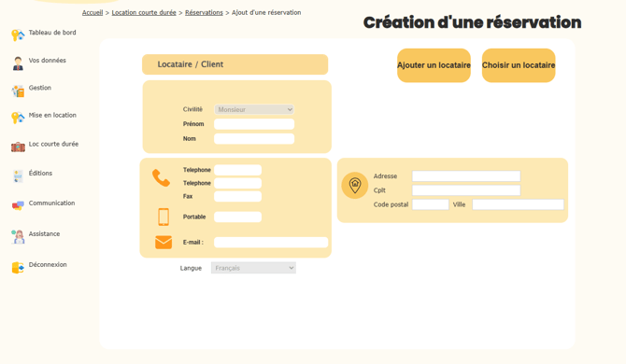626x364 pixels.
Task: Click the Déconnexion logout icon
Action: [18, 267]
